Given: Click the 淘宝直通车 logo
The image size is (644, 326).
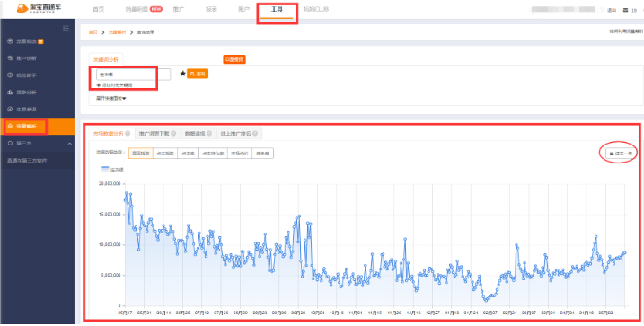Looking at the screenshot, I should [x=40, y=9].
